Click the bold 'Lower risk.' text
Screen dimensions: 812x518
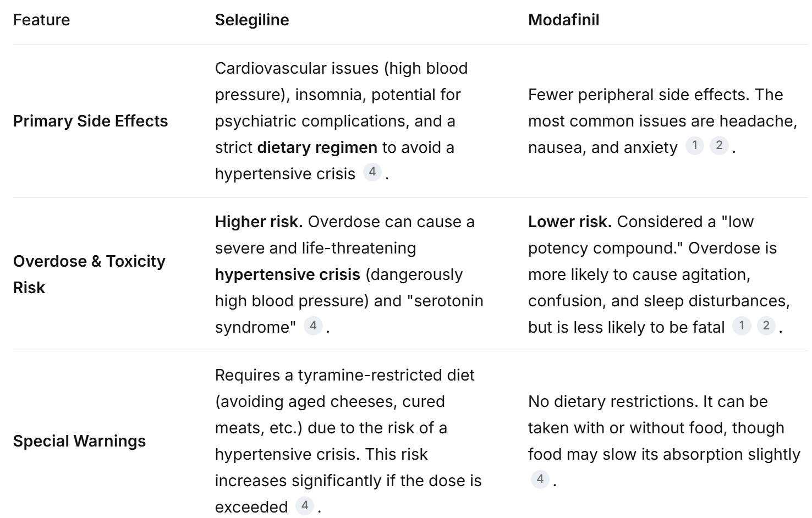click(569, 222)
